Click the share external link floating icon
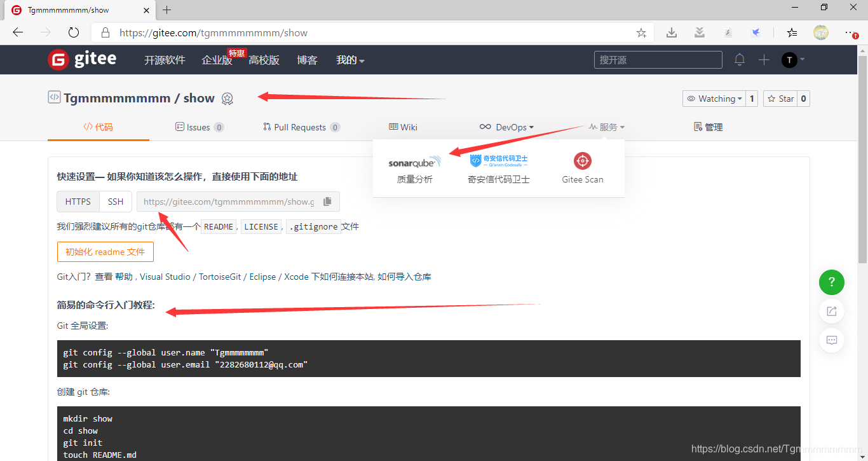 tap(832, 312)
